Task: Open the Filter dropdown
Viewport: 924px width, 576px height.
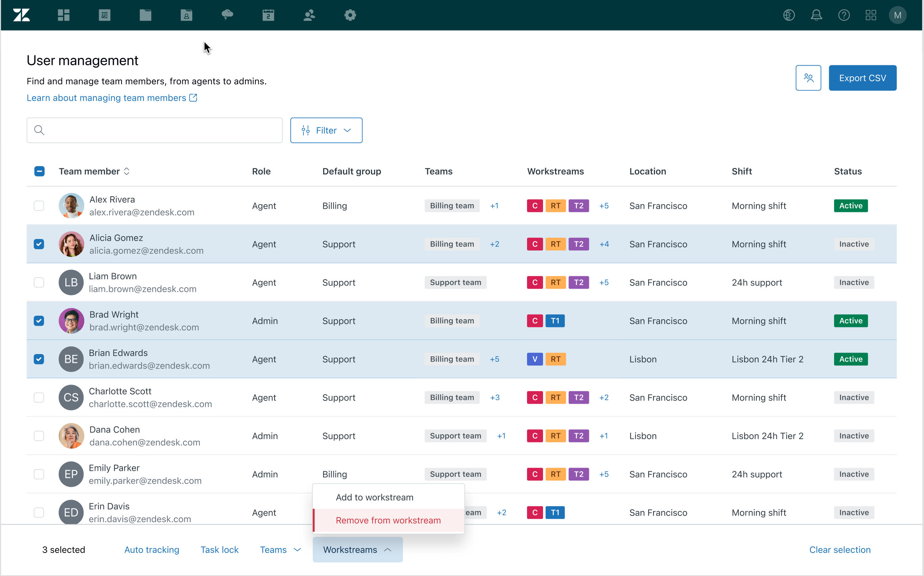Action: [x=326, y=131]
